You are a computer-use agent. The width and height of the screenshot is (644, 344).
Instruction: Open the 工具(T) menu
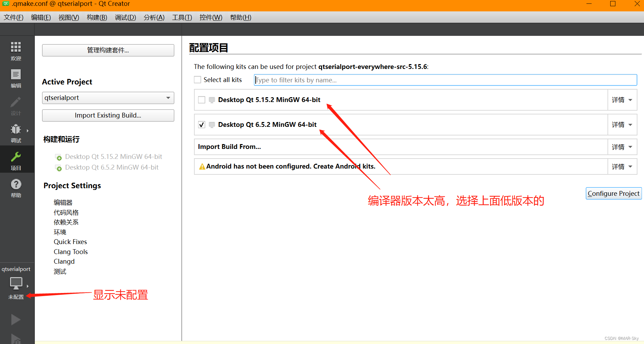coord(182,17)
